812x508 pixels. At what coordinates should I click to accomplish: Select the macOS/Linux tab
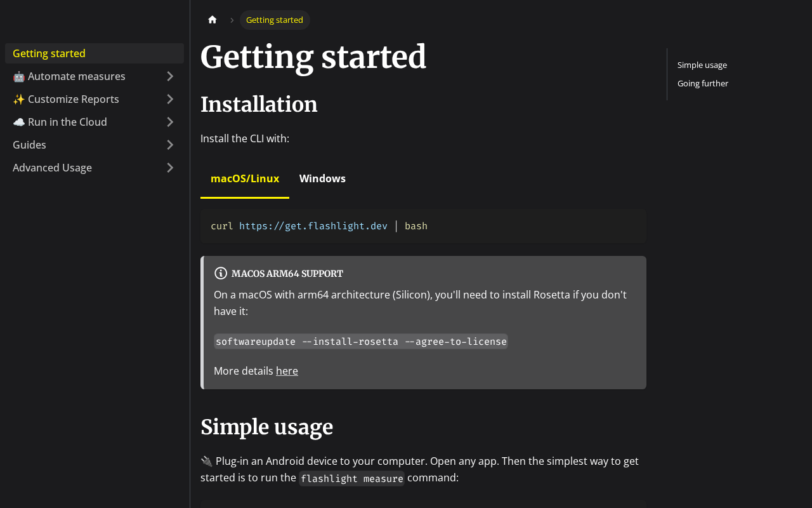245,178
